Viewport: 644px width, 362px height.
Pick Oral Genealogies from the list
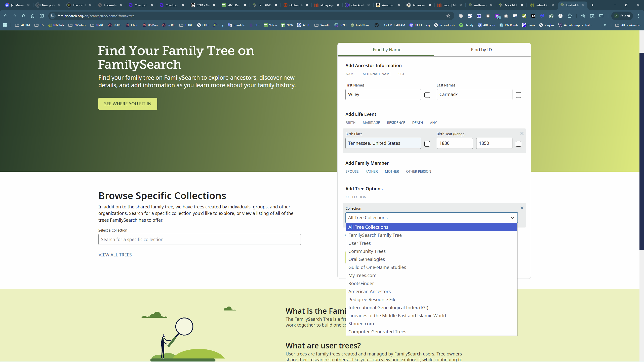(431, 259)
